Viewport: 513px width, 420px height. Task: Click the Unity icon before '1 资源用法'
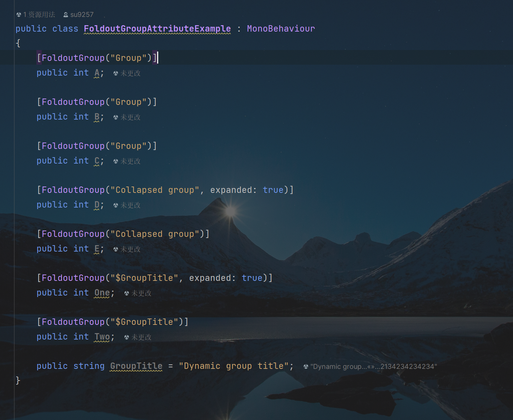pyautogui.click(x=19, y=15)
